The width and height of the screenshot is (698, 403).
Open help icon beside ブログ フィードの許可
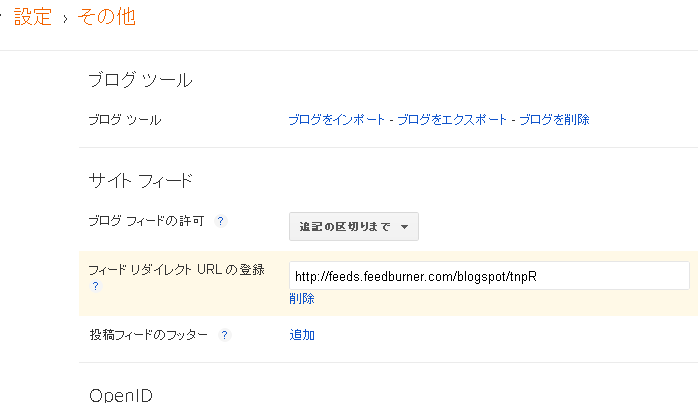[x=220, y=221]
